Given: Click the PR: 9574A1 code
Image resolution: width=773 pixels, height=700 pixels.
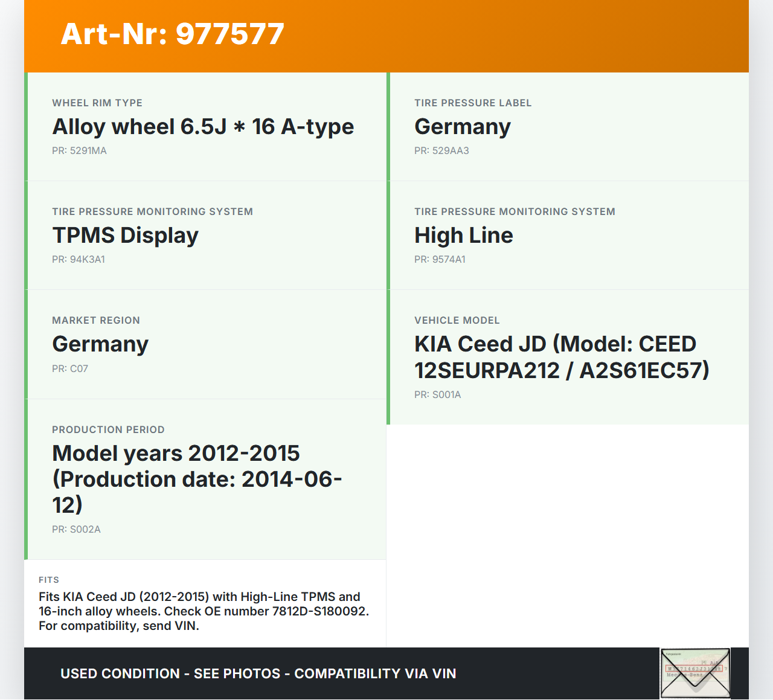Looking at the screenshot, I should pos(440,259).
